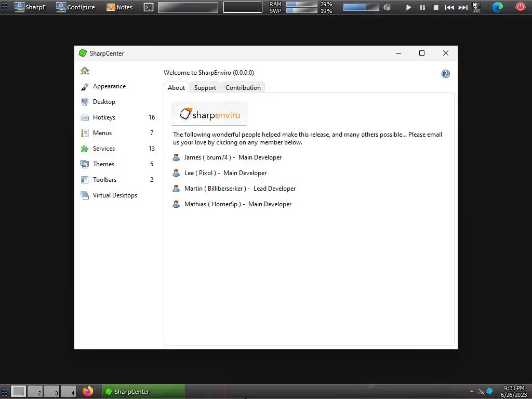This screenshot has width=532, height=399.
Task: Expand hidden system tray icons arrow
Action: [472, 392]
